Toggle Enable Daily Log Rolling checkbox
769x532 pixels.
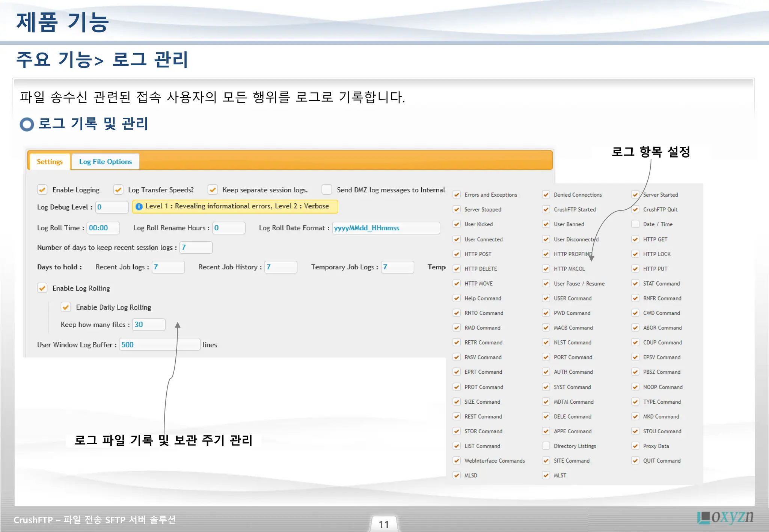pyautogui.click(x=66, y=307)
